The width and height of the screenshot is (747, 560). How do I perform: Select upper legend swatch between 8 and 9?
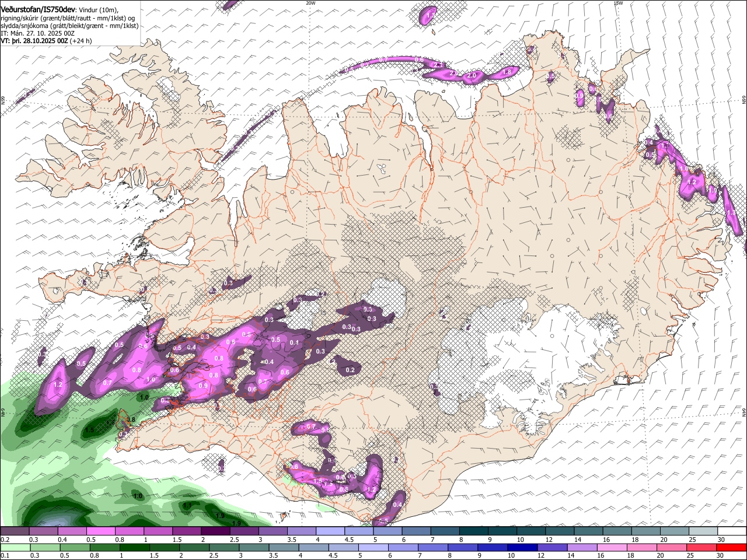coord(473,531)
